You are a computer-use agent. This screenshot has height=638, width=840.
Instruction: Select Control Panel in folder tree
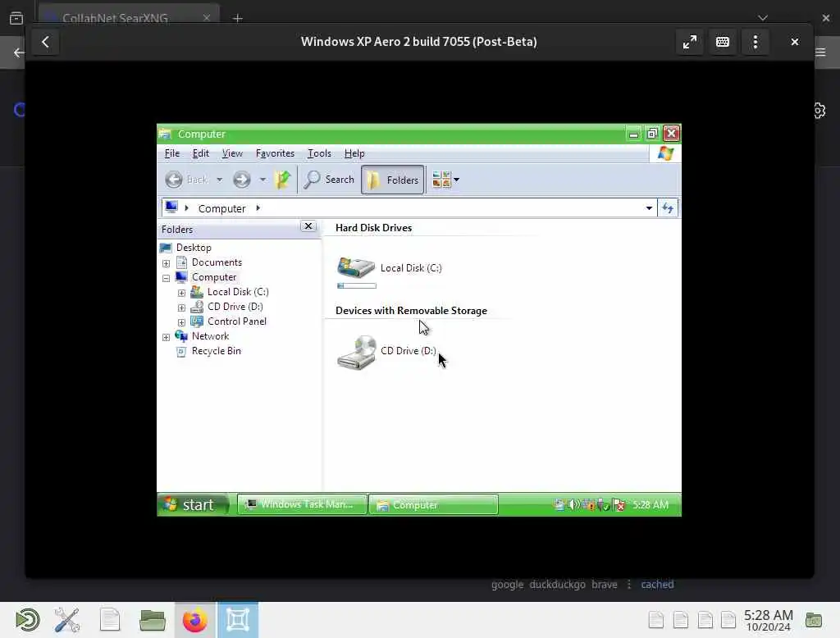point(237,321)
